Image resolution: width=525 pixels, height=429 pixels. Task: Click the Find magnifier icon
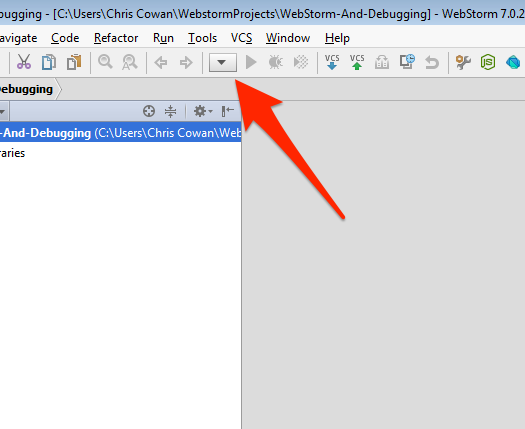point(105,62)
